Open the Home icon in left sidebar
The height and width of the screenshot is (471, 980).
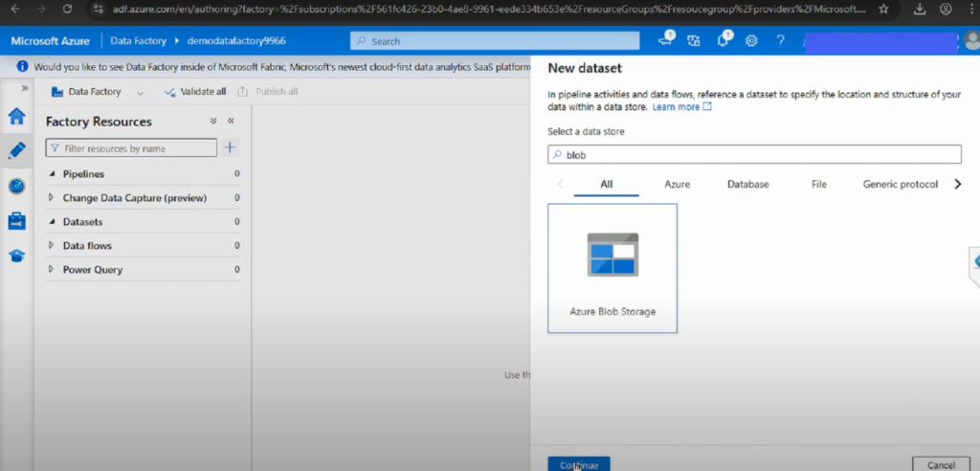pos(17,117)
